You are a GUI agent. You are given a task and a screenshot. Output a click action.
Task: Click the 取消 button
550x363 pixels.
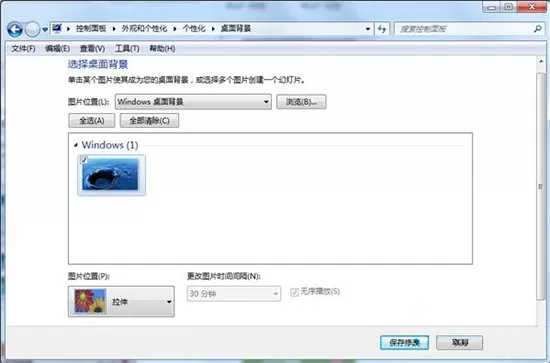coord(460,343)
